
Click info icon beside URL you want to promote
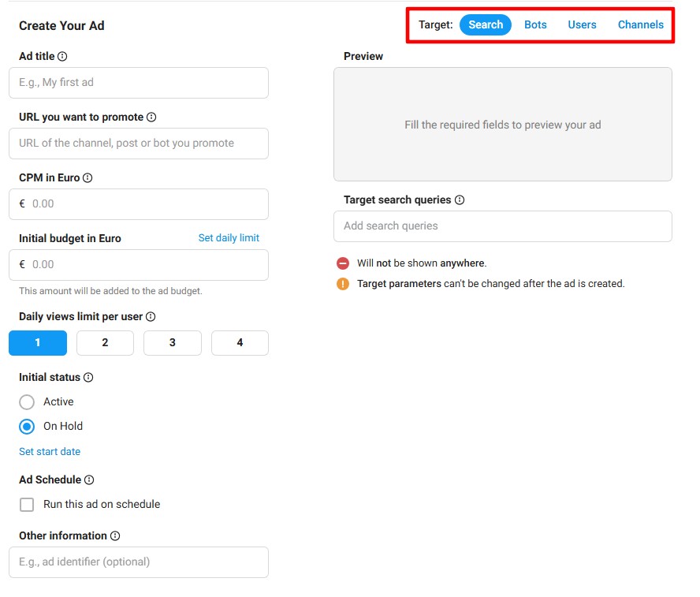[x=151, y=118]
